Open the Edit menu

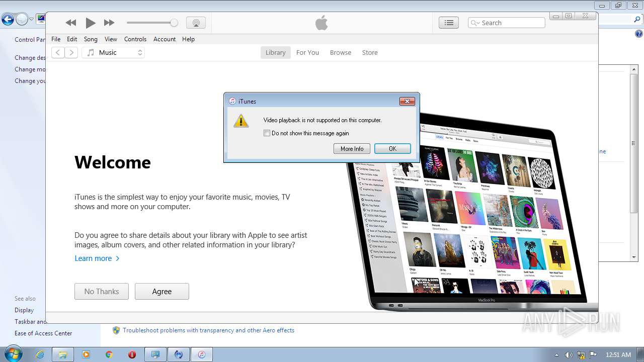[x=72, y=39]
